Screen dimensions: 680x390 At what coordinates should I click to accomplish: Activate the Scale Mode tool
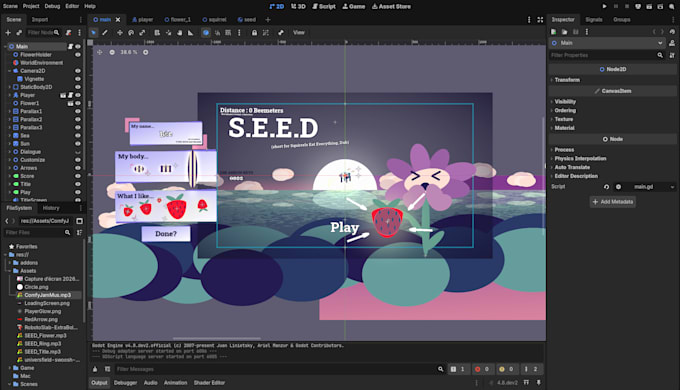142,33
